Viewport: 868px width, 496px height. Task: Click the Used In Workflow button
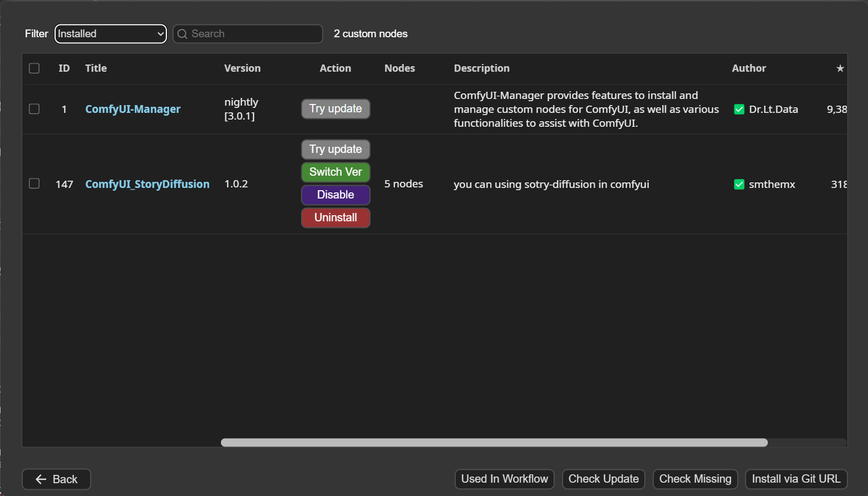click(504, 479)
